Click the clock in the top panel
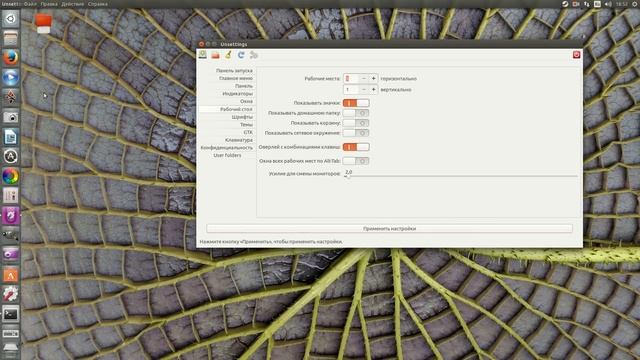Screen dimensions: 640x360 622,4
